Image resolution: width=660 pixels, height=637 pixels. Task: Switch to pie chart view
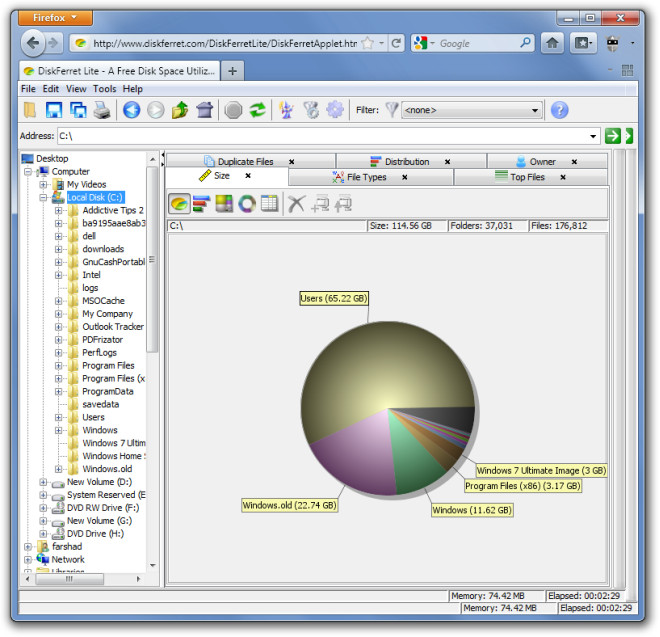pos(179,204)
